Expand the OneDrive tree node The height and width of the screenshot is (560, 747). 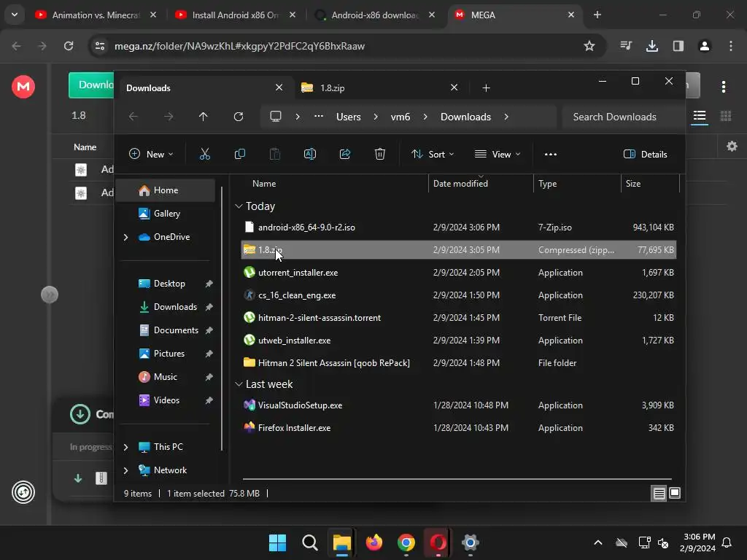[125, 237]
